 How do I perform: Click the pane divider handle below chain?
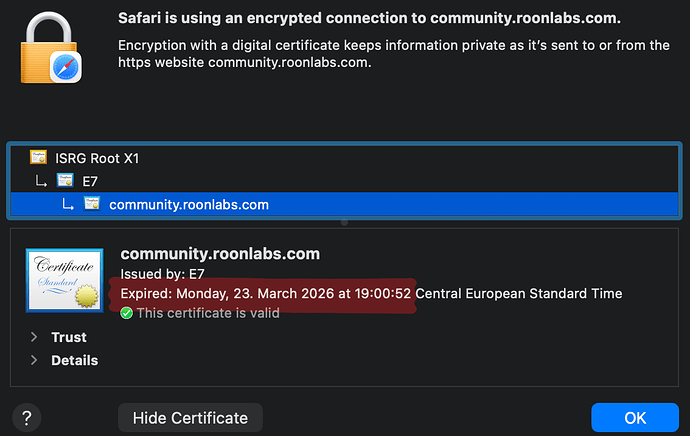[x=344, y=222]
